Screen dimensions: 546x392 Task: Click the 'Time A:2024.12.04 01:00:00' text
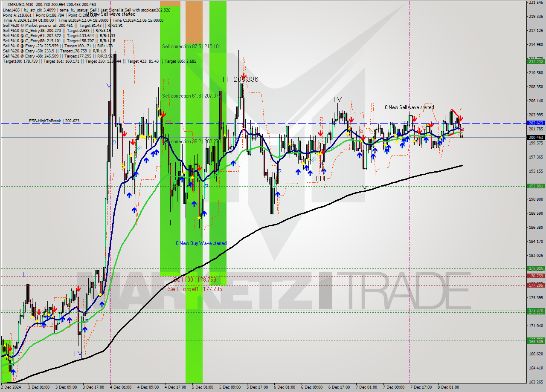pyautogui.click(x=28, y=20)
